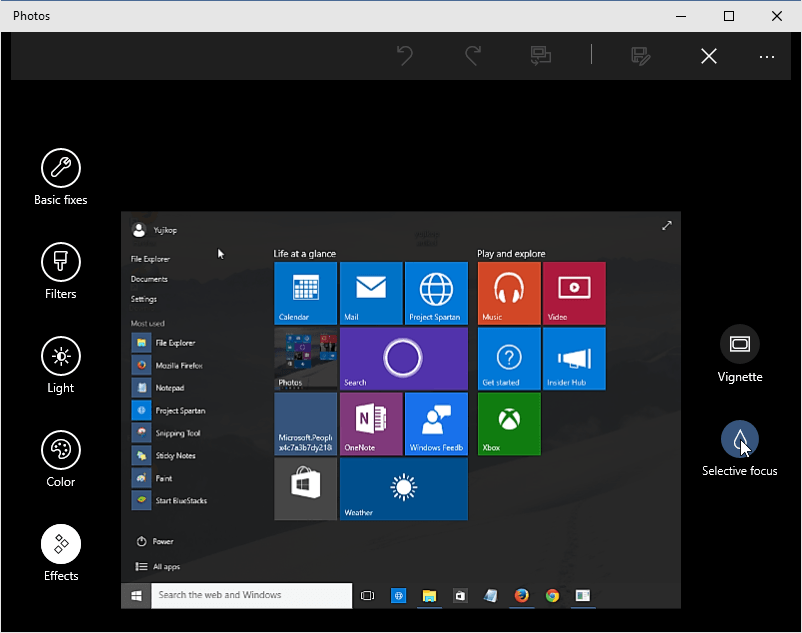
Task: Close the Photos app window
Action: click(777, 16)
